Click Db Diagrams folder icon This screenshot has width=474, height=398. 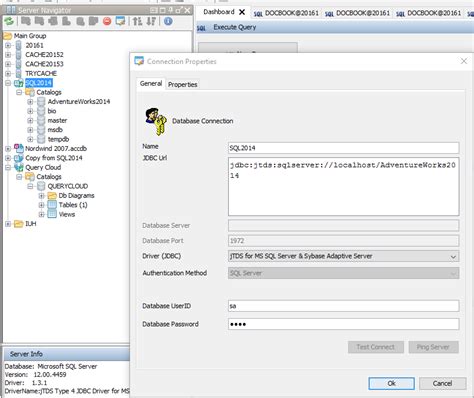(x=52, y=195)
